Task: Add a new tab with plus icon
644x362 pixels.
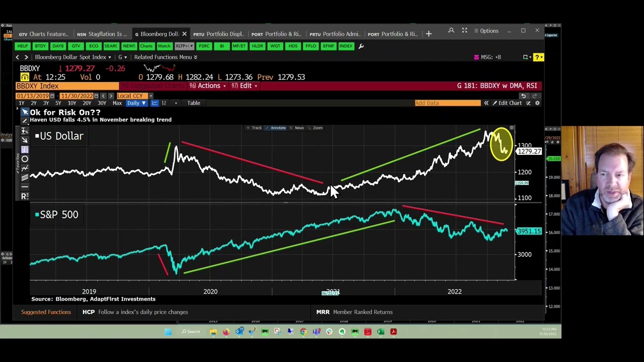Action: 429,34
